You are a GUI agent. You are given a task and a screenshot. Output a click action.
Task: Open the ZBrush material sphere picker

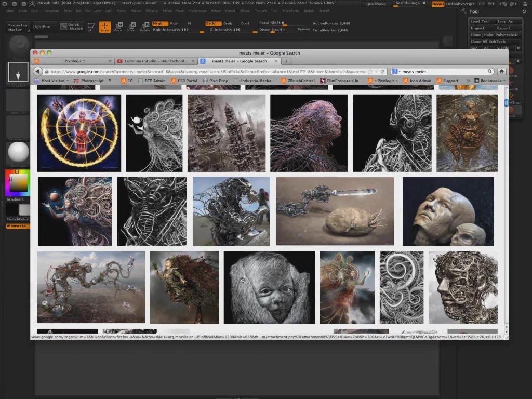click(18, 152)
